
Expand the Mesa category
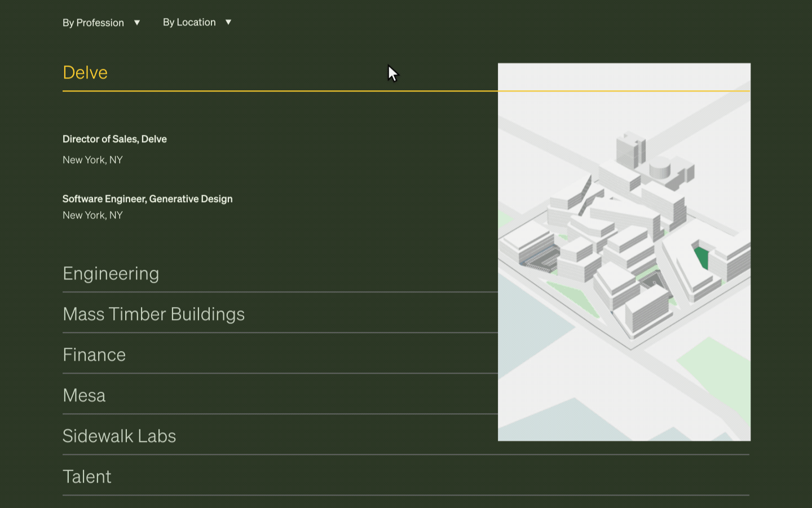(x=84, y=396)
